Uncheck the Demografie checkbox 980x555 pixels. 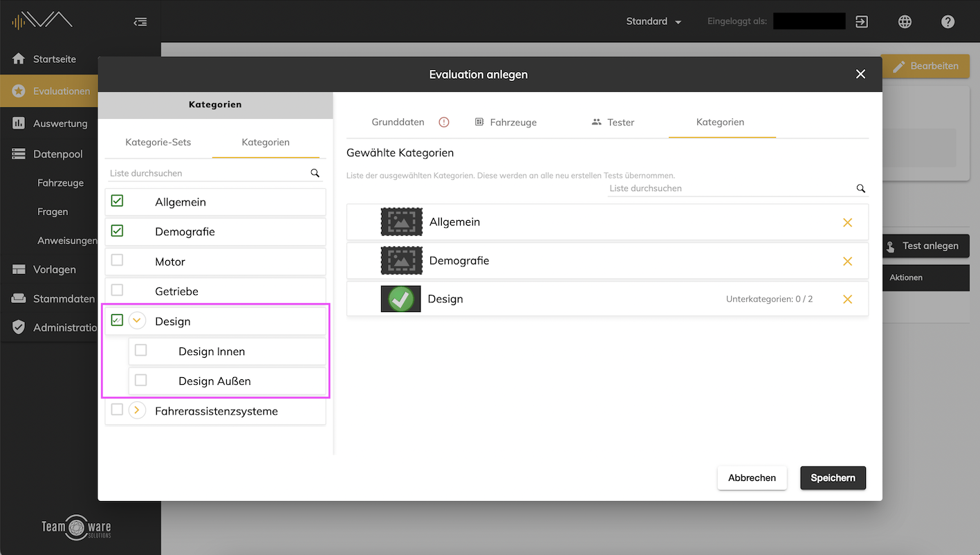coord(117,230)
